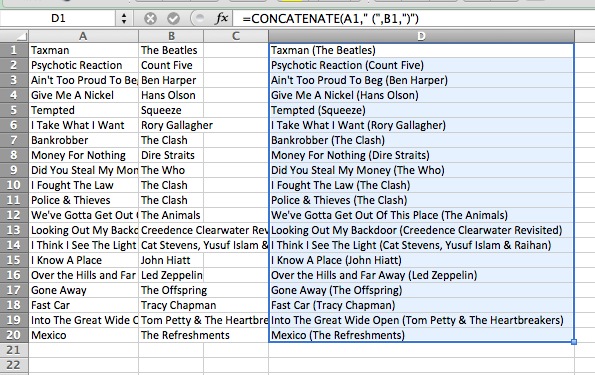
Task: Click the fill handle at selection corner
Action: click(574, 342)
